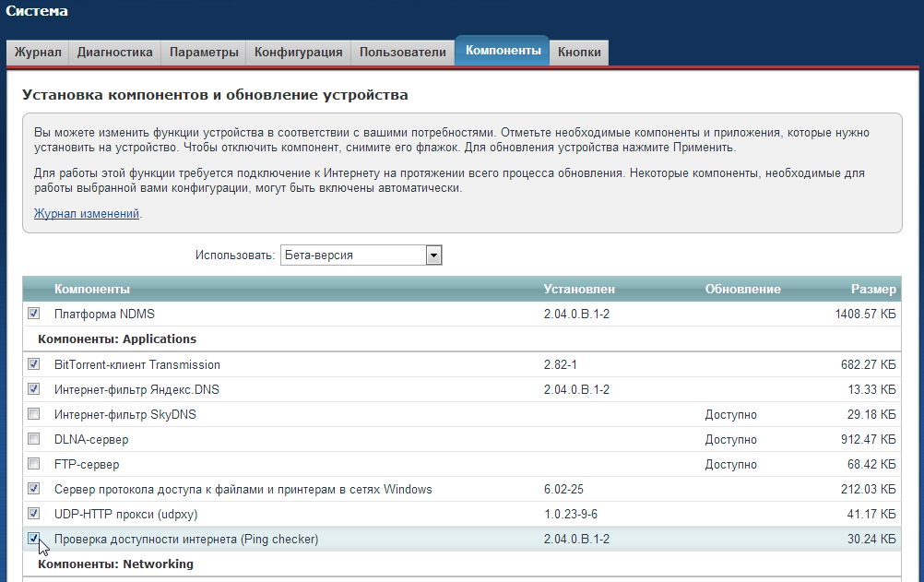Image resolution: width=924 pixels, height=582 pixels.
Task: Open the Журнал изменений link
Action: 87,213
